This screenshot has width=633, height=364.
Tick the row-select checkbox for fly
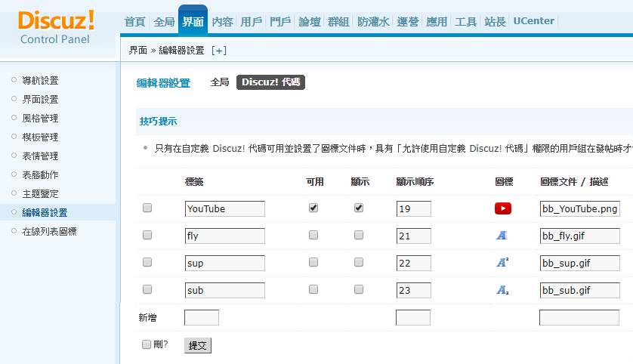[147, 235]
